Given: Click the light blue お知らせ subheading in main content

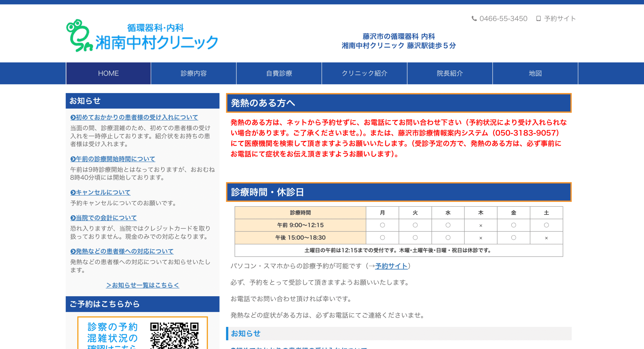Looking at the screenshot, I should coord(399,334).
